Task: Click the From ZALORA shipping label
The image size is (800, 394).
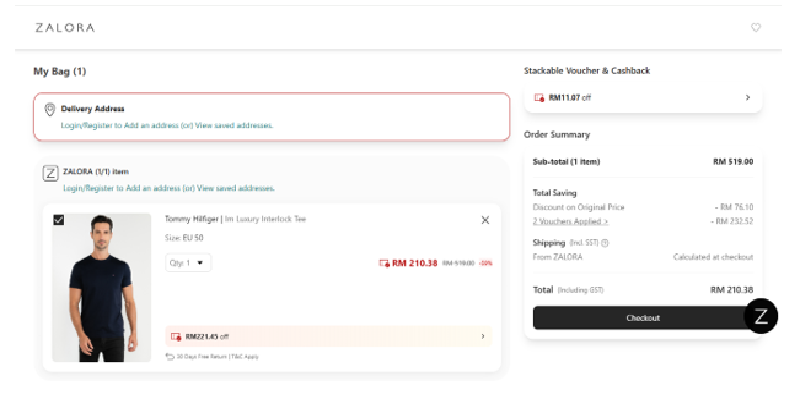Action: (557, 257)
